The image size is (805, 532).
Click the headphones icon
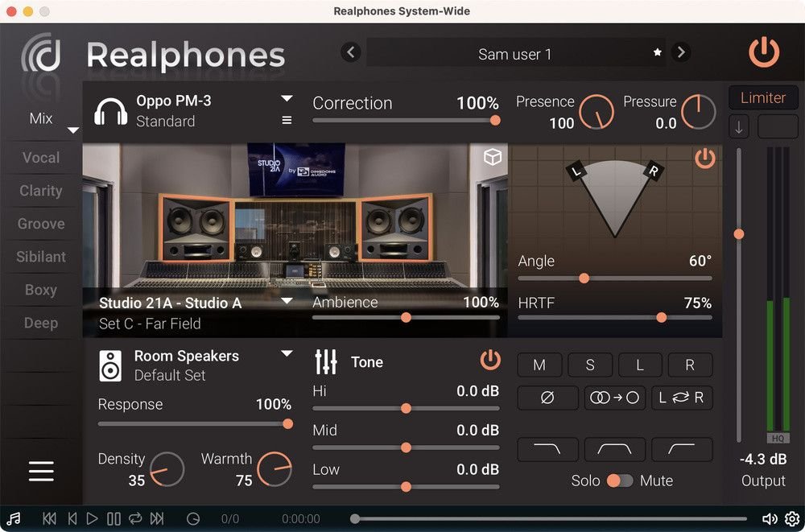[x=110, y=111]
